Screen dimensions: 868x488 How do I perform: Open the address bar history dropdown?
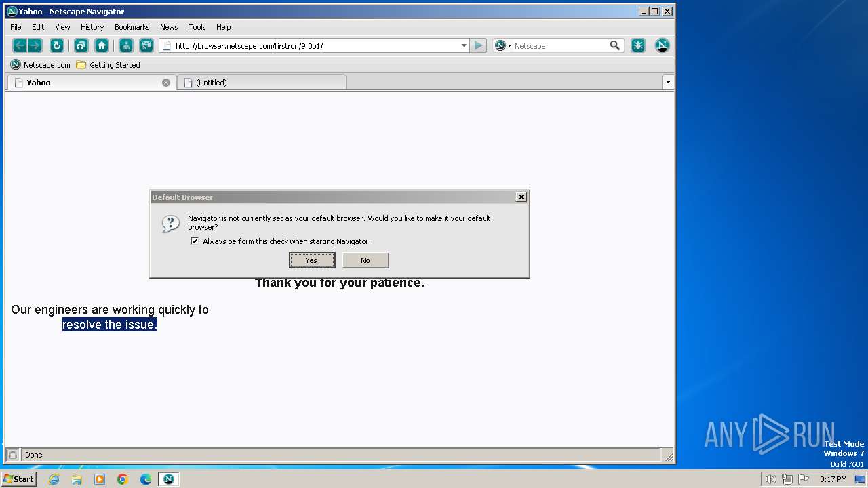coord(464,45)
